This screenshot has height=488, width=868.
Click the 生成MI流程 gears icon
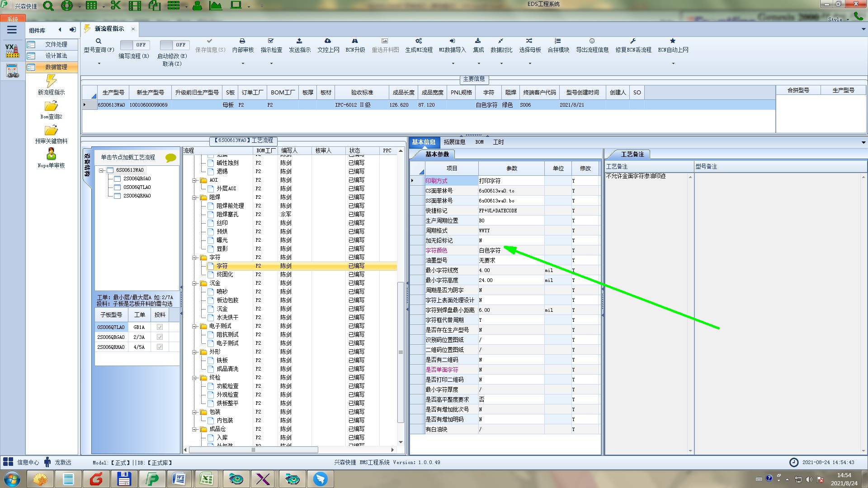click(x=419, y=41)
